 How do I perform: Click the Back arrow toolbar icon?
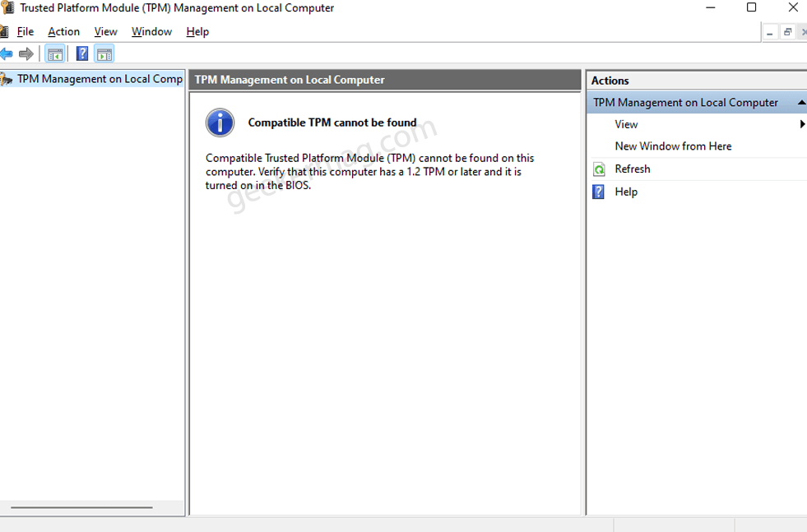coord(7,53)
